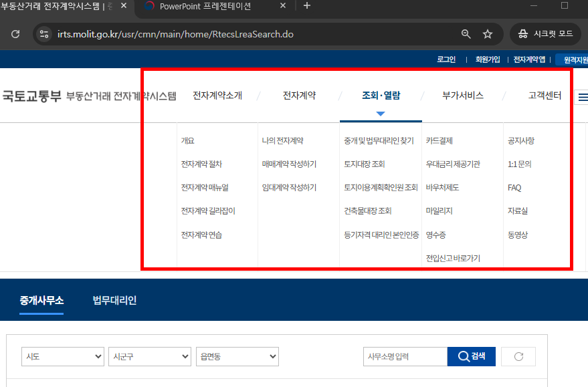This screenshot has width=588, height=387.
Task: Open 회원가입 to sign up
Action: click(488, 59)
